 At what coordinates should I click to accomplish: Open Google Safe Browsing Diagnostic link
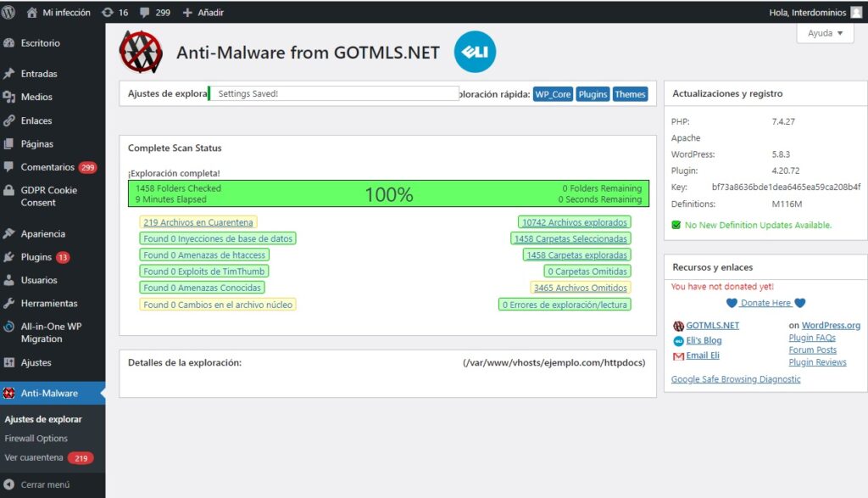[x=736, y=379]
